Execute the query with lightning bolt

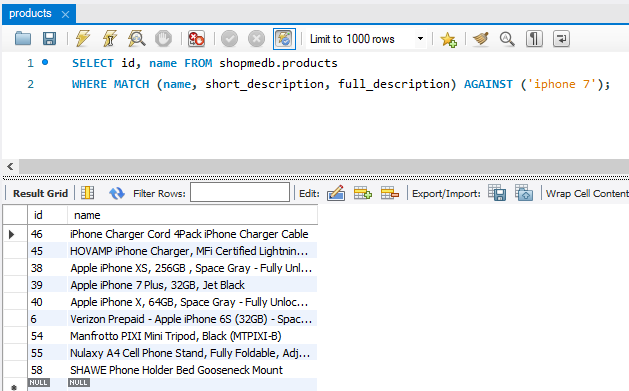(83, 39)
